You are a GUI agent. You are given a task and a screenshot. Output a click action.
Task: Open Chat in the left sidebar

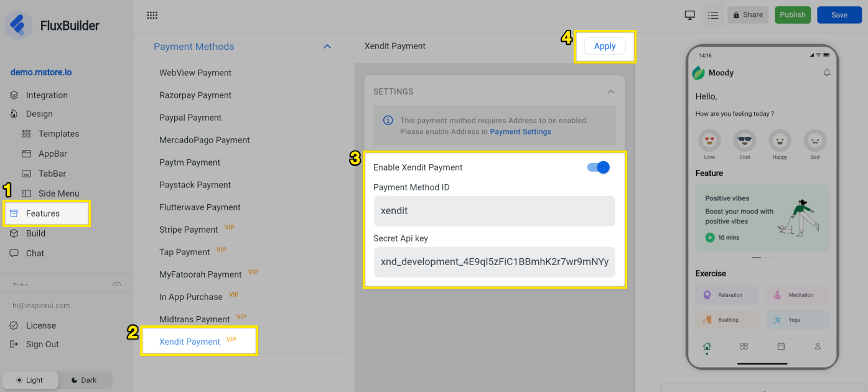[x=35, y=253]
